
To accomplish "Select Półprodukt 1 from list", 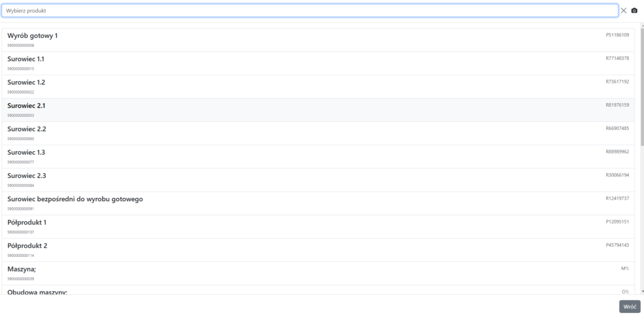I will pyautogui.click(x=27, y=222).
